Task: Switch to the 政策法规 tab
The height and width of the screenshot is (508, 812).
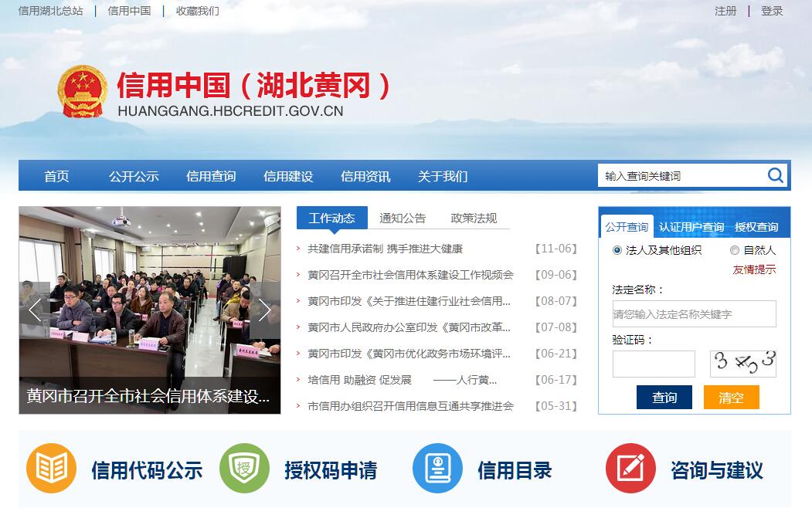Action: click(474, 218)
